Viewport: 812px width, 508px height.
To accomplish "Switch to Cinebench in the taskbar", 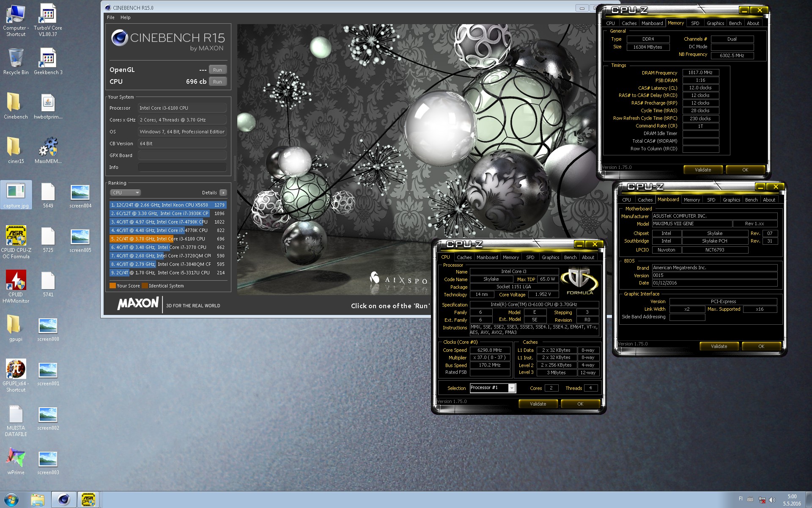I will (64, 500).
